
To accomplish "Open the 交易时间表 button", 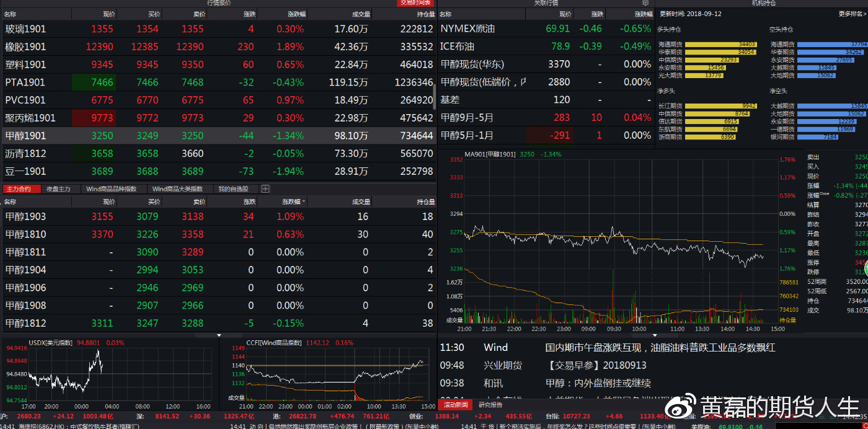I will point(415,3).
